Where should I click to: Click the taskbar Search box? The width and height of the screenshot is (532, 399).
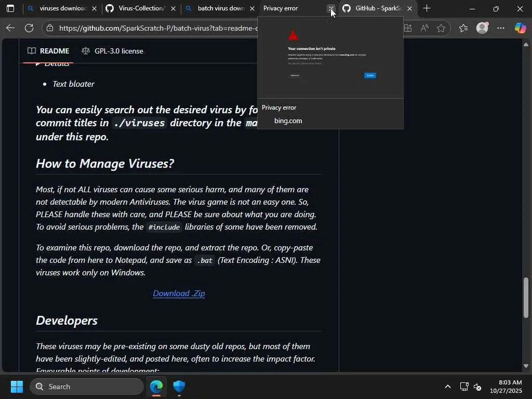click(x=87, y=387)
